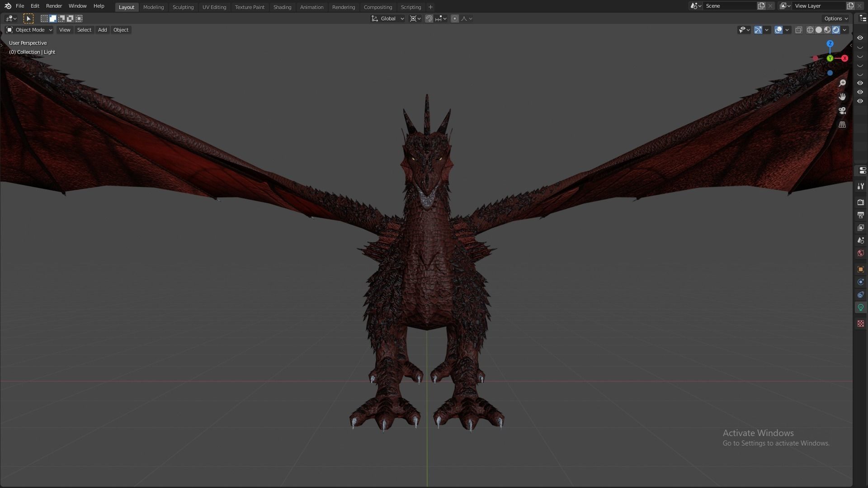Click the X axis on navigation gizmo
The height and width of the screenshot is (488, 868).
click(844, 58)
